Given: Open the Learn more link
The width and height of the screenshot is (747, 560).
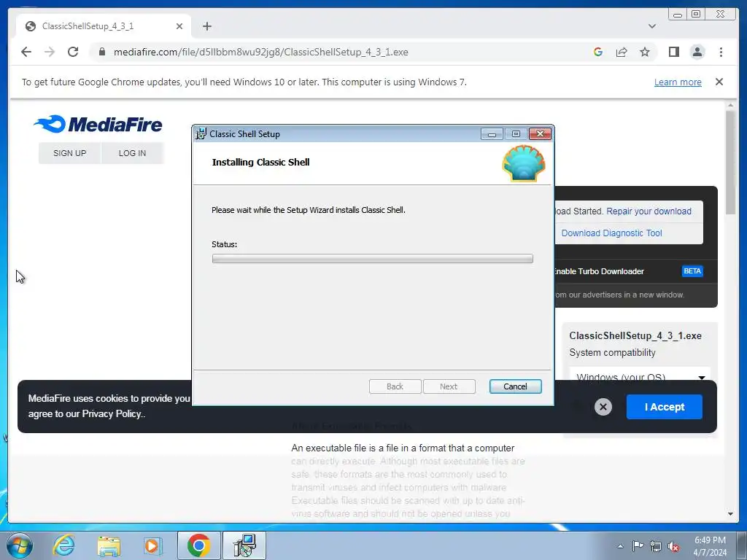Looking at the screenshot, I should pos(678,82).
